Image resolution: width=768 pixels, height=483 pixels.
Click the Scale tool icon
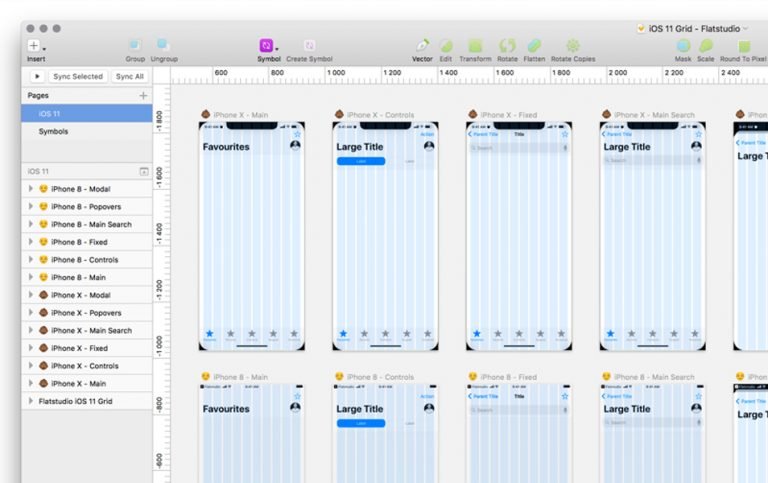click(705, 46)
